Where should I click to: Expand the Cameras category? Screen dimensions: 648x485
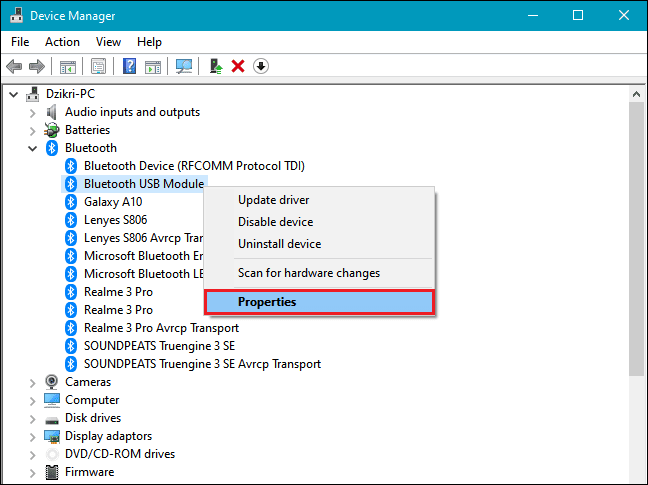click(x=33, y=383)
